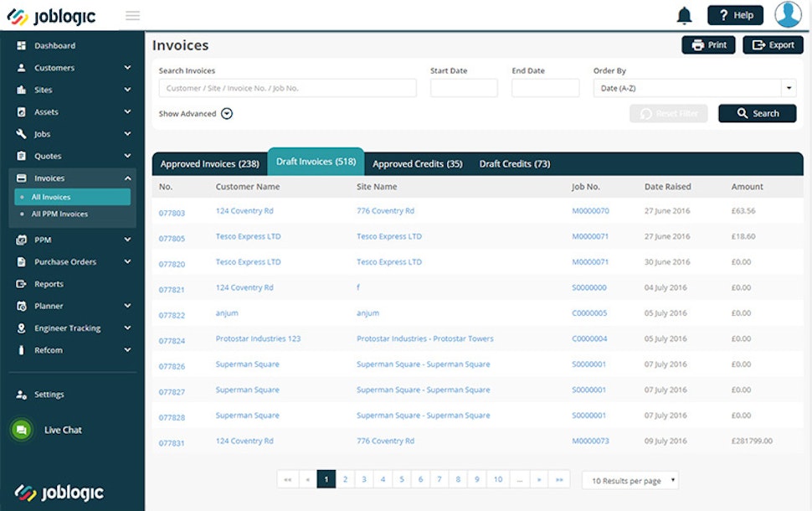Switch to the Draft Credits tab
Screen dimensions: 812x511
pos(514,164)
